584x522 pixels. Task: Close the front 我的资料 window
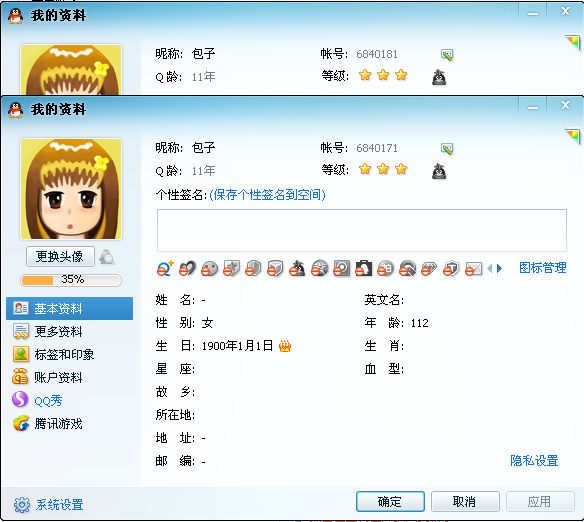[x=565, y=105]
